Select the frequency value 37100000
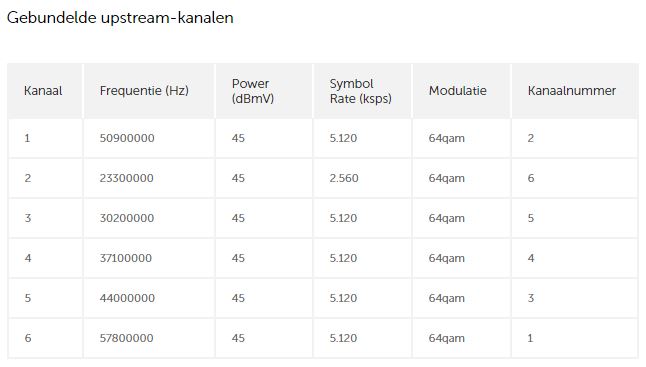 126,258
